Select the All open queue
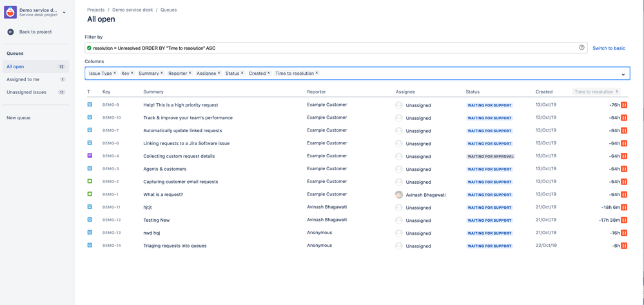 35,66
